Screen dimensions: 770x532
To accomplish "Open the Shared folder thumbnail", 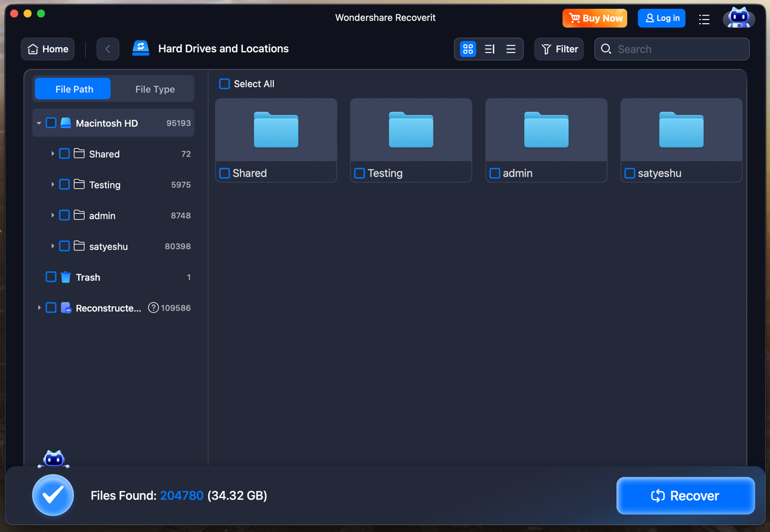I will pyautogui.click(x=276, y=130).
